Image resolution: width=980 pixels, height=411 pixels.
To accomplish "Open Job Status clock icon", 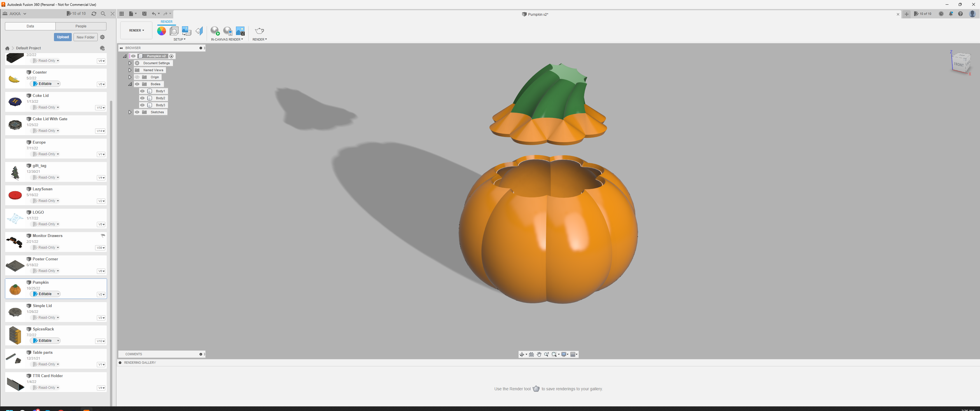I will pos(941,14).
